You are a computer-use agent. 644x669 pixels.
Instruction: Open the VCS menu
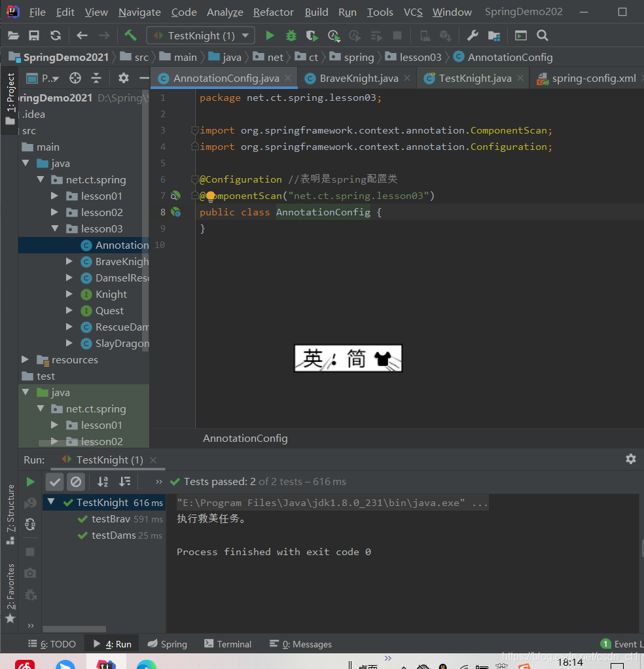pyautogui.click(x=413, y=12)
